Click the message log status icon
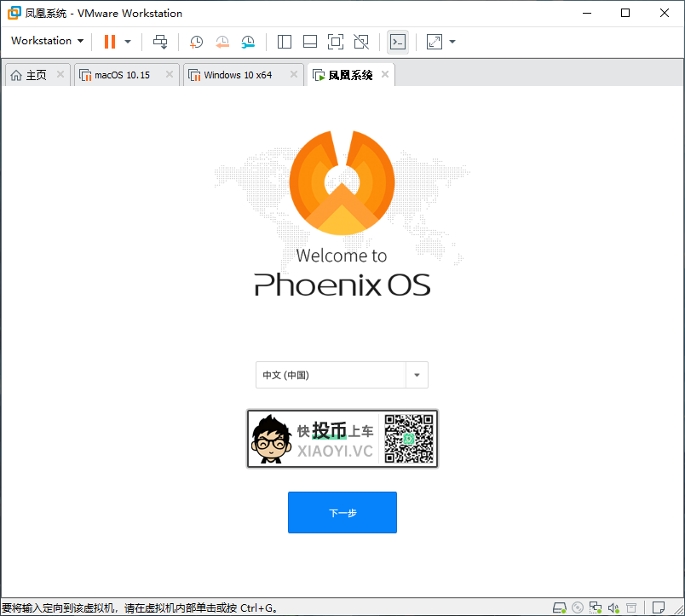The width and height of the screenshot is (685, 616). (659, 607)
